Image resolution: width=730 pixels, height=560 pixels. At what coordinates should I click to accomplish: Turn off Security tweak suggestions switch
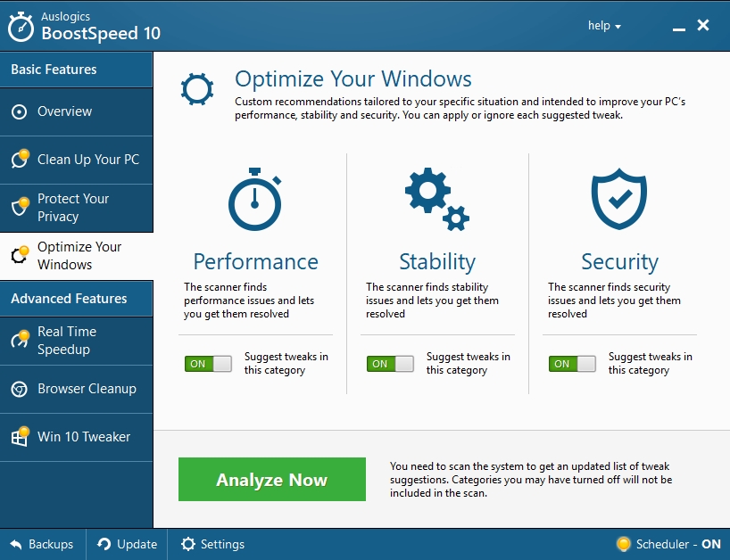pyautogui.click(x=572, y=364)
